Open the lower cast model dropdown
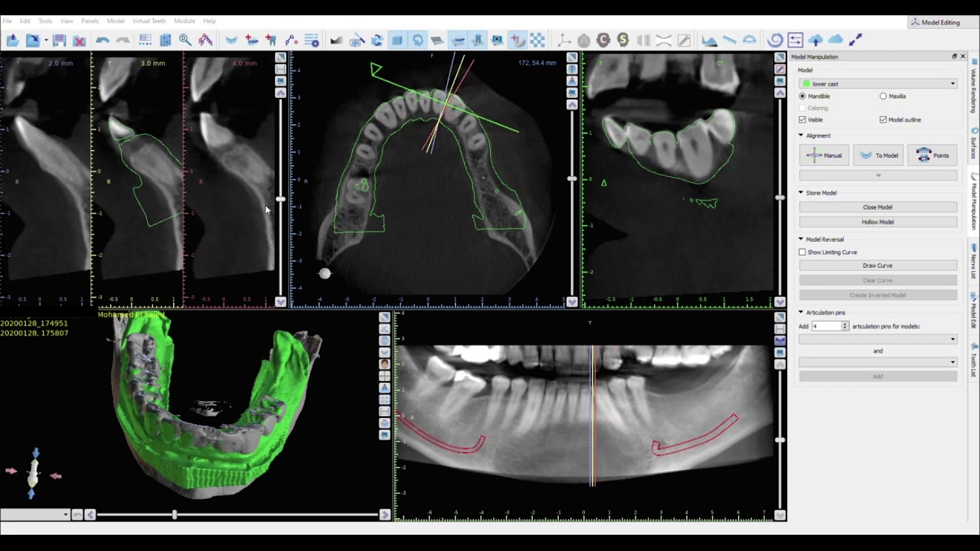Screen dimensions: 980x551 pos(878,83)
